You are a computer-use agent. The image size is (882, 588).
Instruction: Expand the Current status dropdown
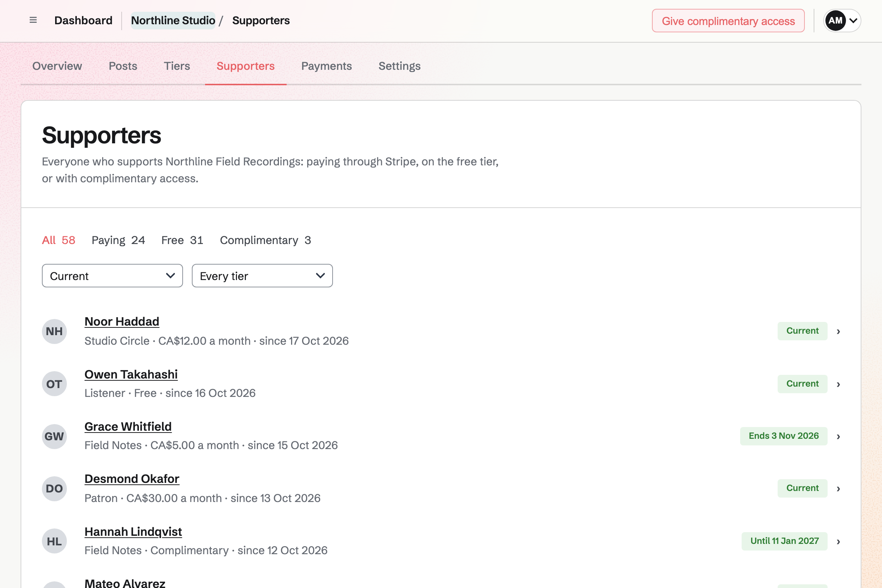point(112,276)
